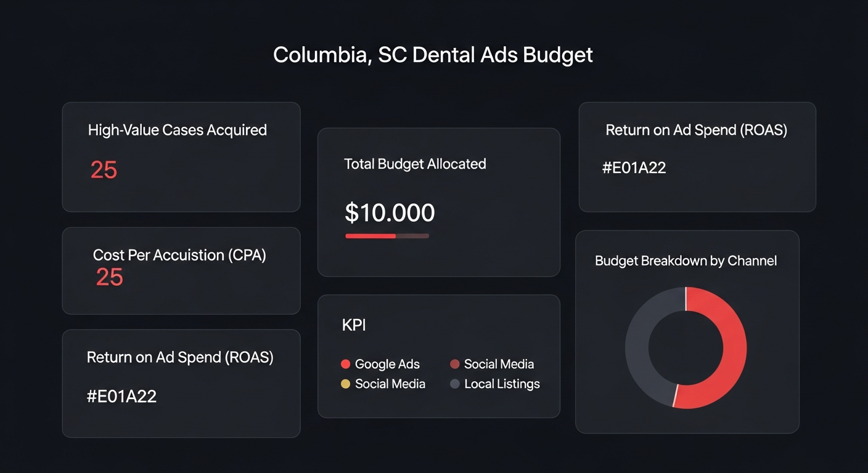
Task: Click #E01A22 in the ROAS card above the donut chart
Action: coord(634,168)
